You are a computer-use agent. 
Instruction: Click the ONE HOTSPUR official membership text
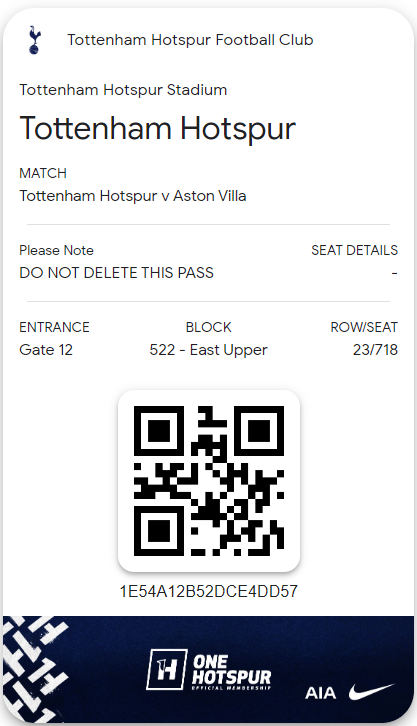point(231,672)
